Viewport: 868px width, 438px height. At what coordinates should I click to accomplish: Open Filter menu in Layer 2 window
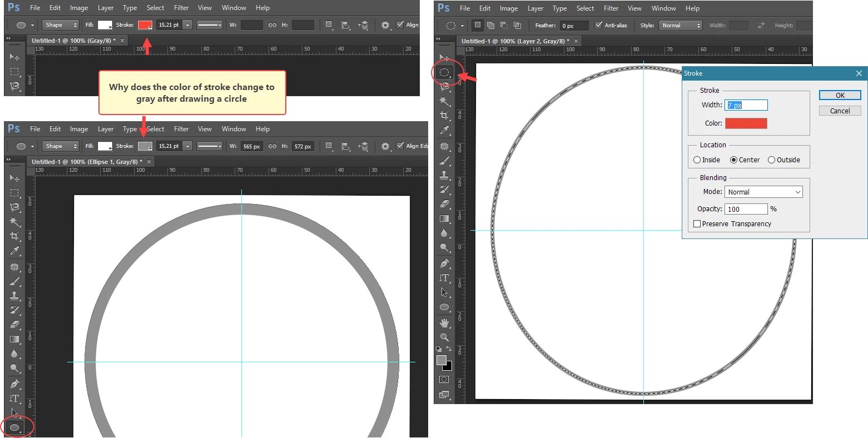click(x=611, y=8)
